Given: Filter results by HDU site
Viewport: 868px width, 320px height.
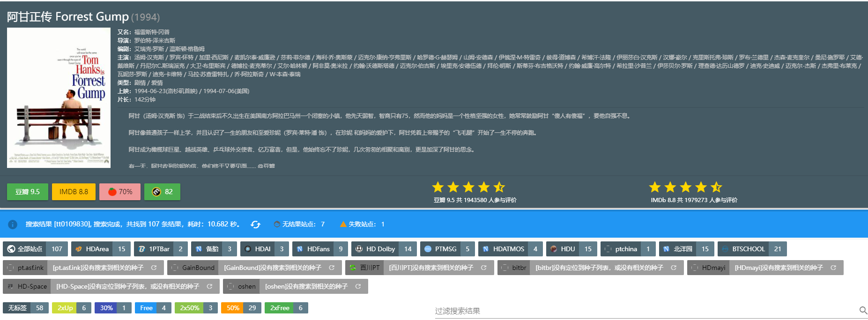Looking at the screenshot, I should click(571, 249).
